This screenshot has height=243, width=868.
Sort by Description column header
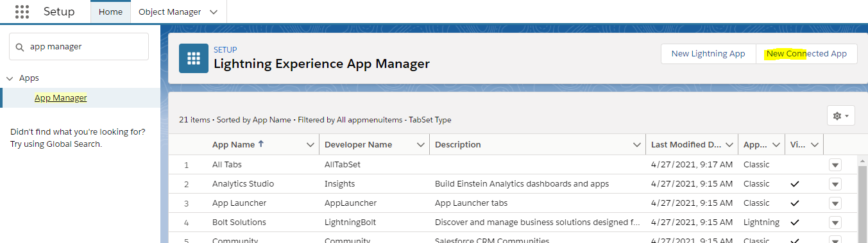tap(457, 145)
